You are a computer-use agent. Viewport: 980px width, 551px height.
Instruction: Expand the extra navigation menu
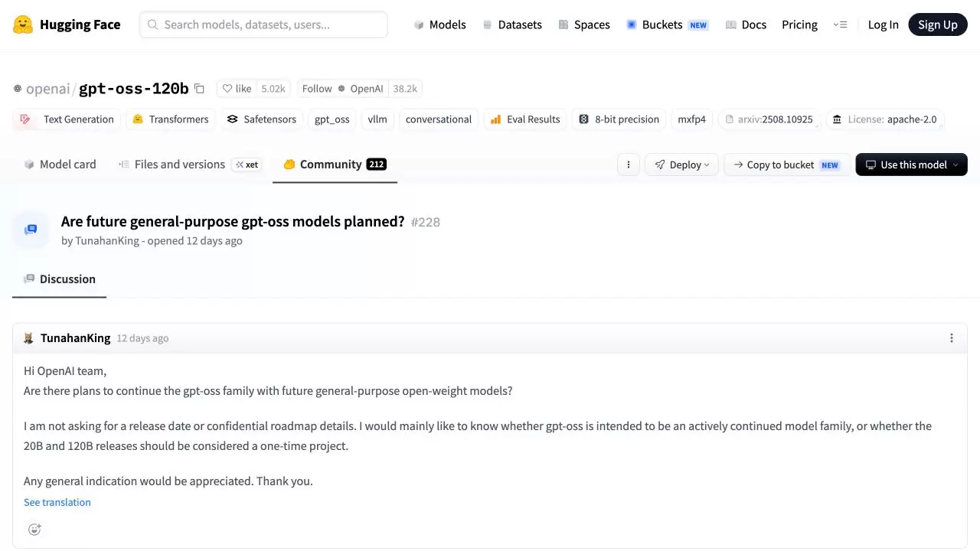click(840, 24)
